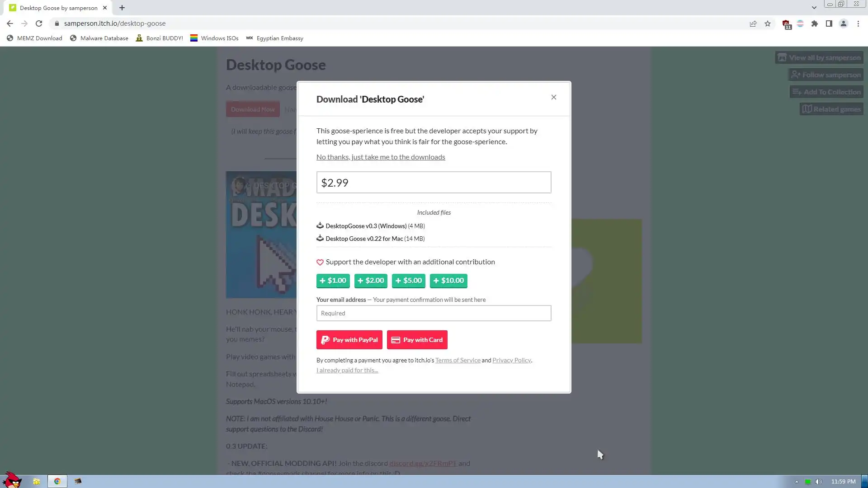Select the Desktop Goose browser tab
This screenshot has width=868, height=488.
pyautogui.click(x=58, y=8)
